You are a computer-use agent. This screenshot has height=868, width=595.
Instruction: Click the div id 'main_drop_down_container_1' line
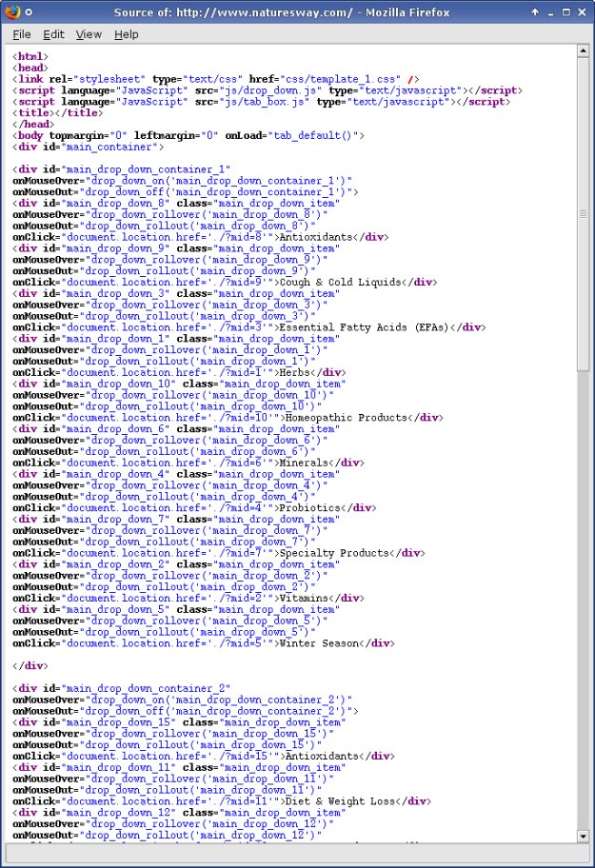tap(121, 169)
